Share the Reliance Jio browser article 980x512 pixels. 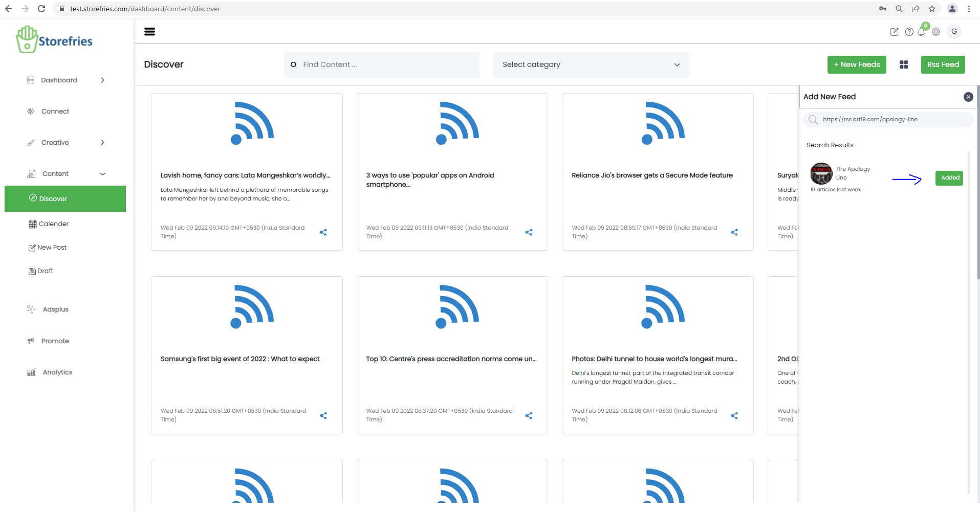[734, 232]
